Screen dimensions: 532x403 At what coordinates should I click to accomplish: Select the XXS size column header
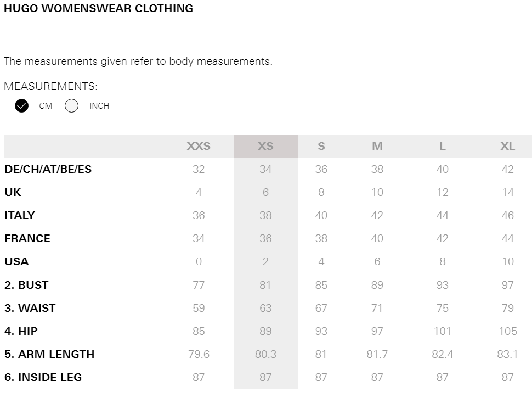point(199,146)
